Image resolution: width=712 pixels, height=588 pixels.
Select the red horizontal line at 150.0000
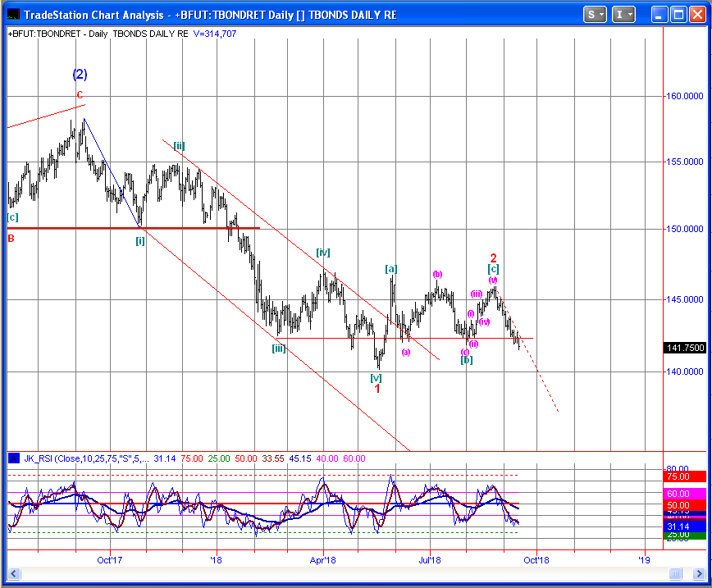134,228
